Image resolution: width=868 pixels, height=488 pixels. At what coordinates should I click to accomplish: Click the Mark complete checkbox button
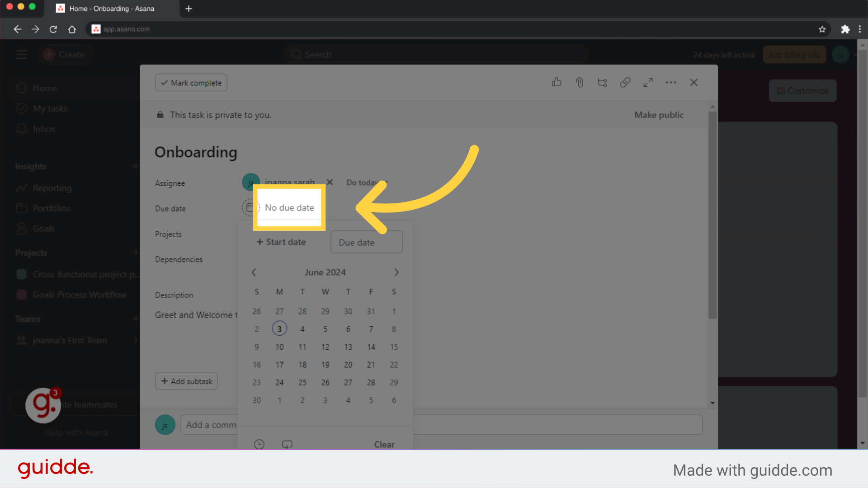(x=191, y=82)
